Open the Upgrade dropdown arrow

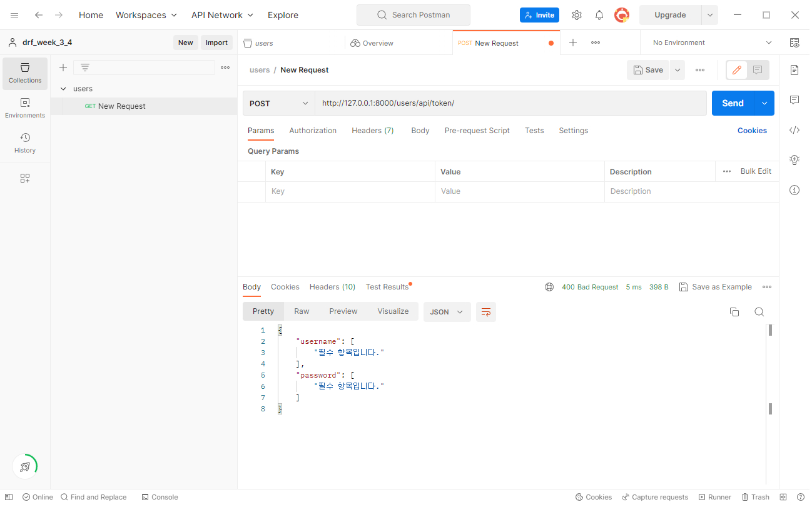(x=709, y=15)
